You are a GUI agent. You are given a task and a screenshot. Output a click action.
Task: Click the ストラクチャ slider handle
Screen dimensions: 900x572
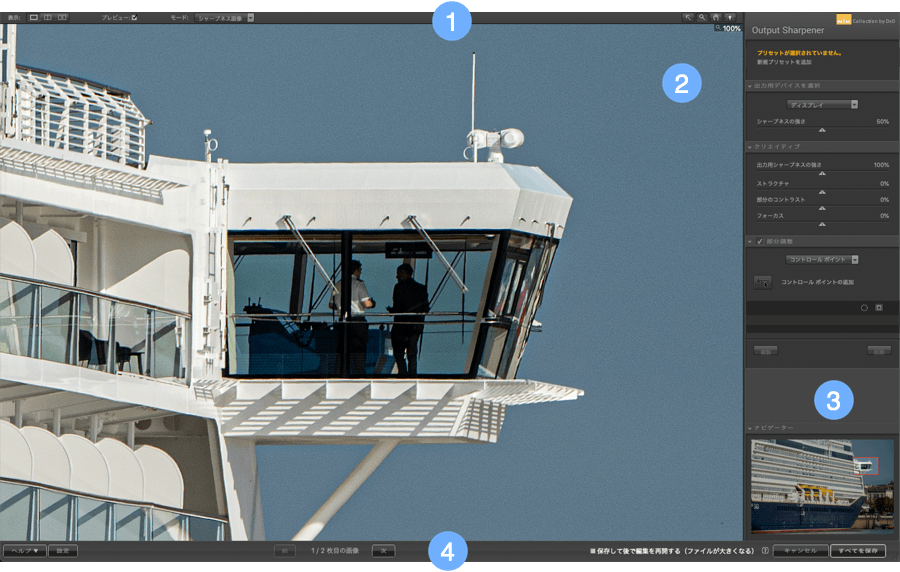click(822, 192)
